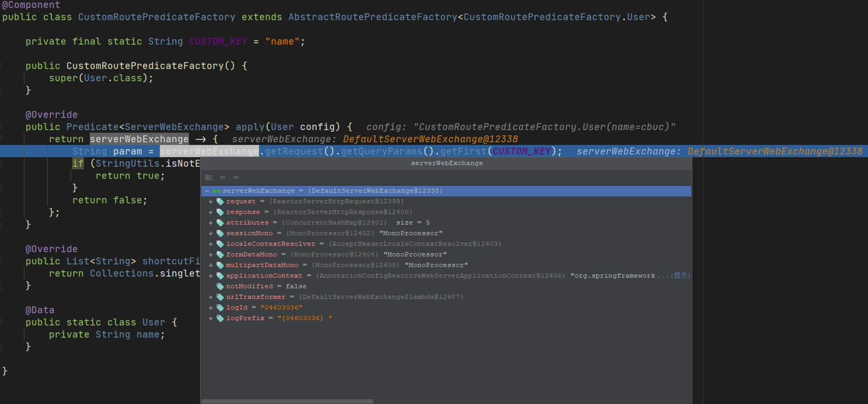
Task: Click the first @Override annotation above apply
Action: (51, 115)
